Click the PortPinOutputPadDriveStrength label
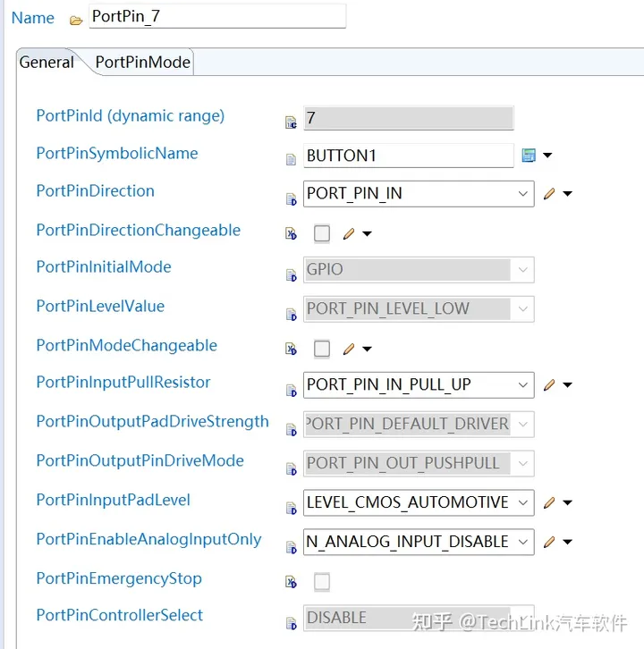Screen dimensions: 644x649 tap(152, 422)
